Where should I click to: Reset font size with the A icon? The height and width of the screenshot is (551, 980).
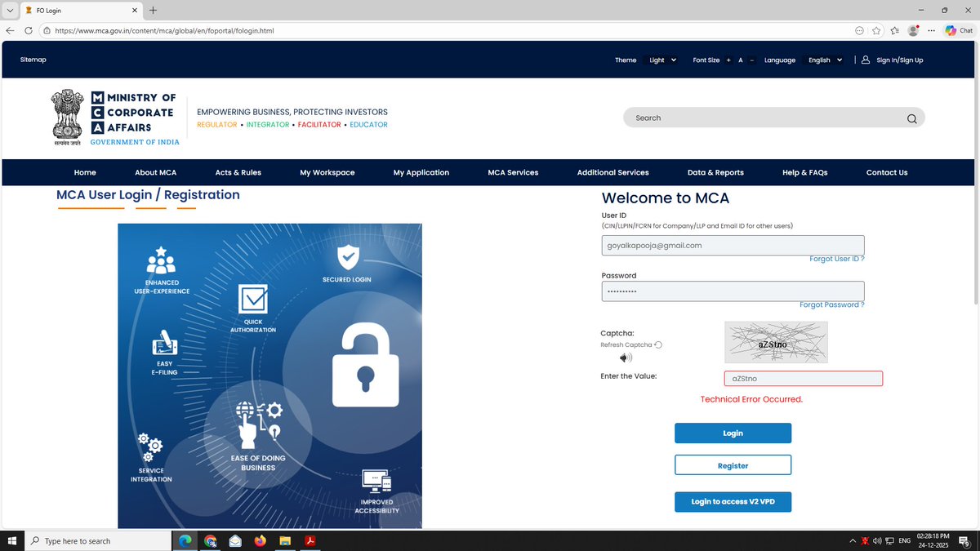point(740,60)
